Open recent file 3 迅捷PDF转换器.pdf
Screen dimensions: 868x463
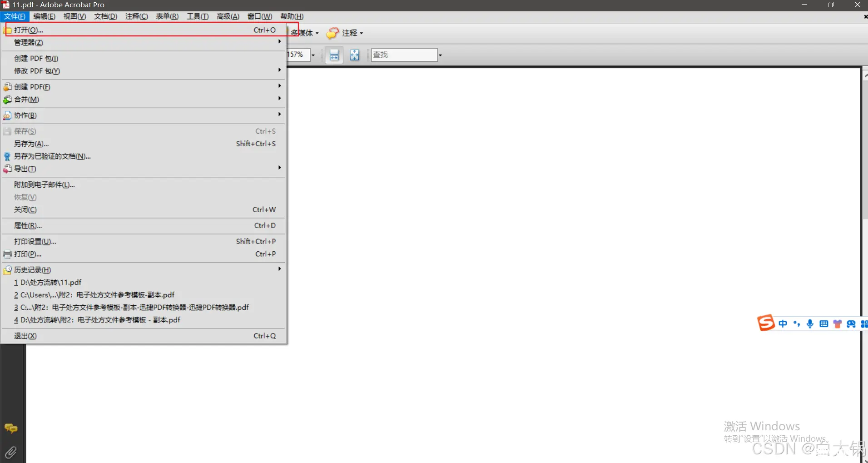click(x=144, y=307)
